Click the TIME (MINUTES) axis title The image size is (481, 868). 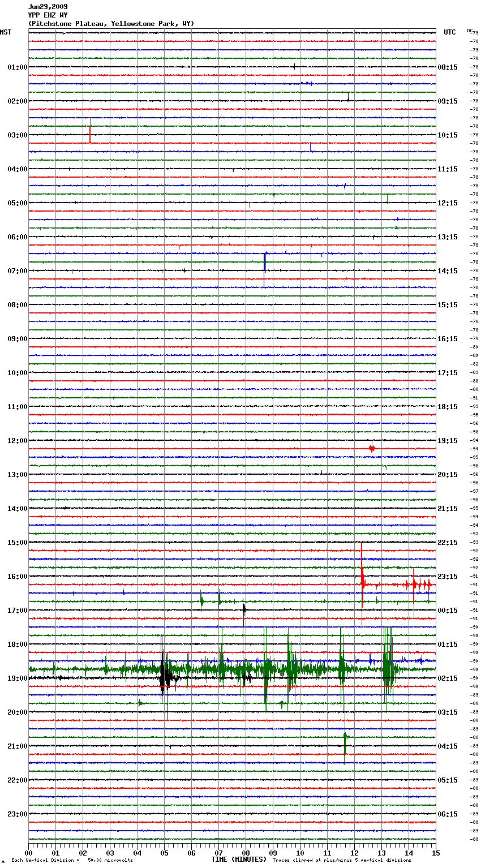[x=239, y=860]
